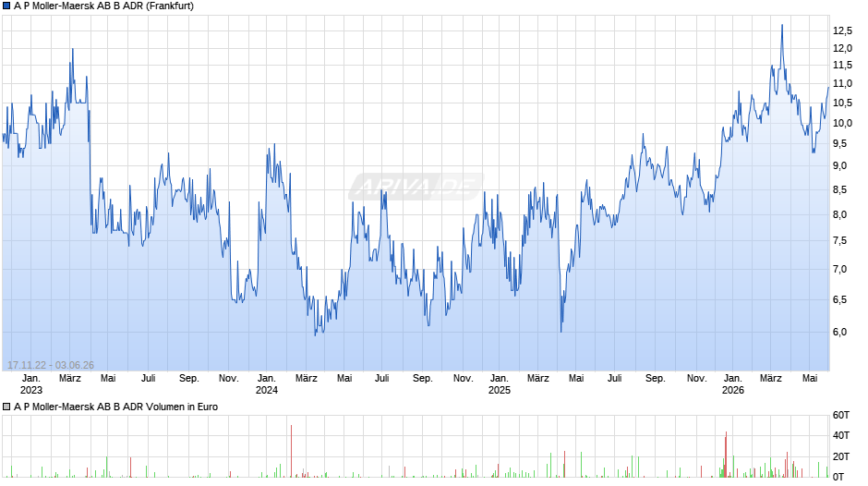
Task: Click the lowest price dip in April 2025
Action: point(561,331)
